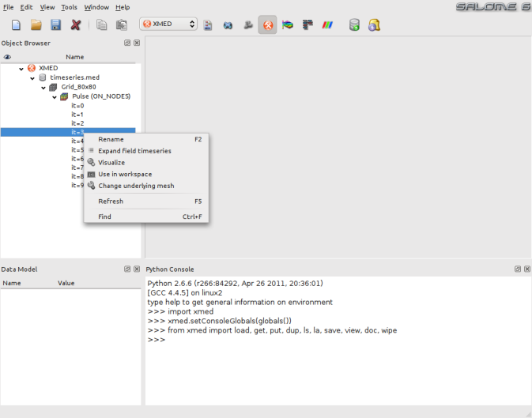The height and width of the screenshot is (418, 532).
Task: Click the 'xmed.setConsoleGlobals(globals())' console line
Action: 220,321
